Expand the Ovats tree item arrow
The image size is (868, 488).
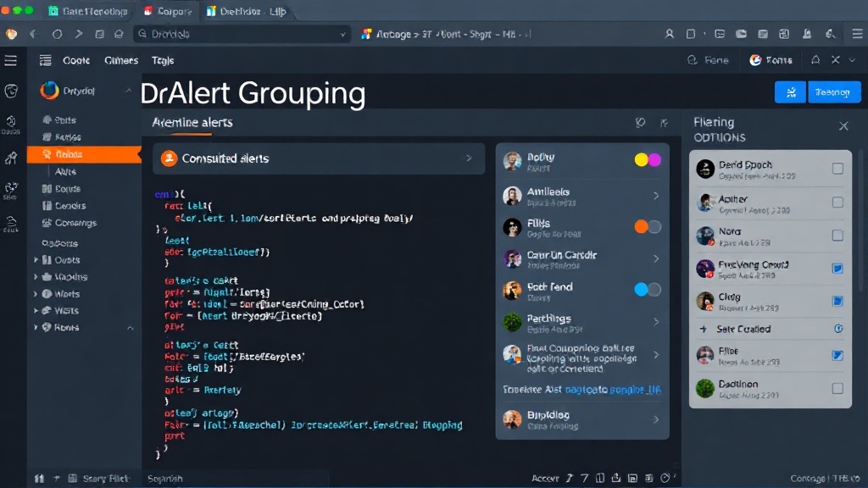click(x=36, y=260)
